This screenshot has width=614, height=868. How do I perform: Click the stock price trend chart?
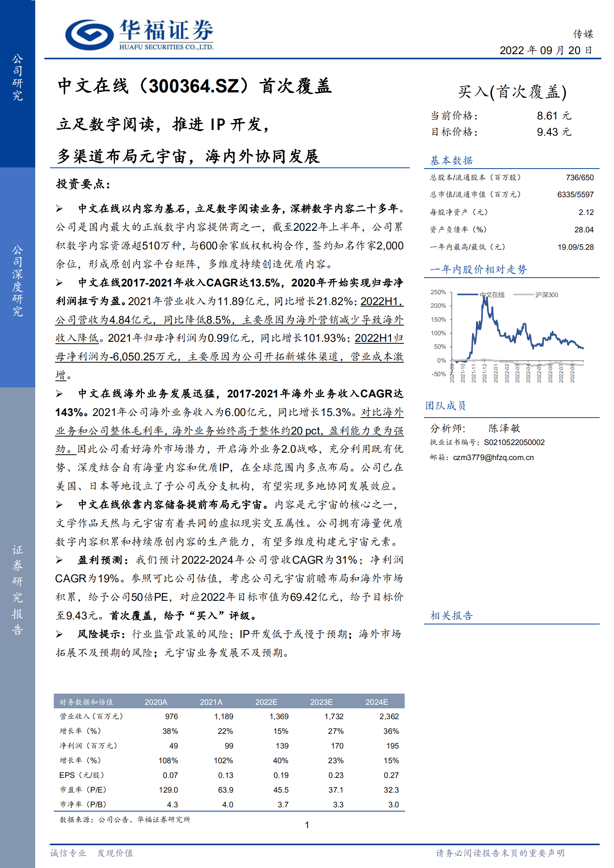coord(507,336)
